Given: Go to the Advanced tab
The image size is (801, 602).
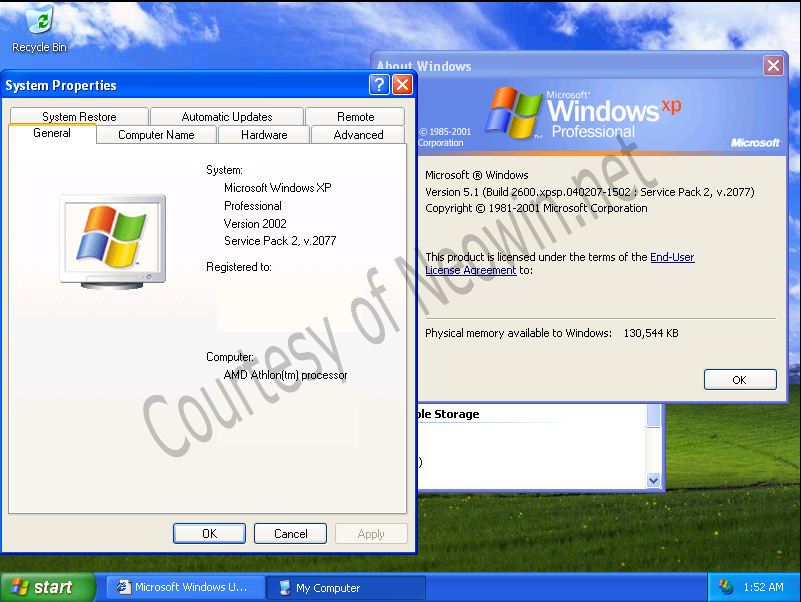Looking at the screenshot, I should click(359, 135).
